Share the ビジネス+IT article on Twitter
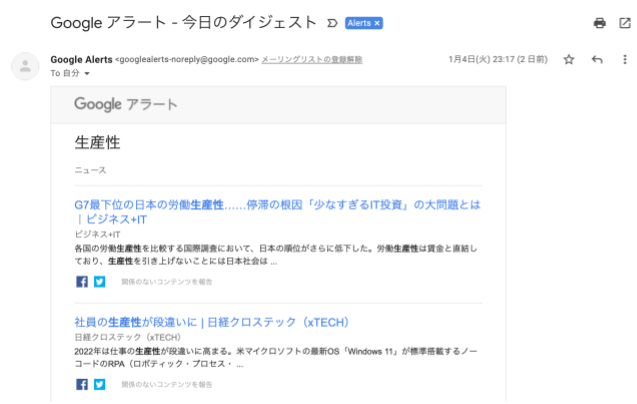Image resolution: width=637 pixels, height=404 pixels. point(100,282)
